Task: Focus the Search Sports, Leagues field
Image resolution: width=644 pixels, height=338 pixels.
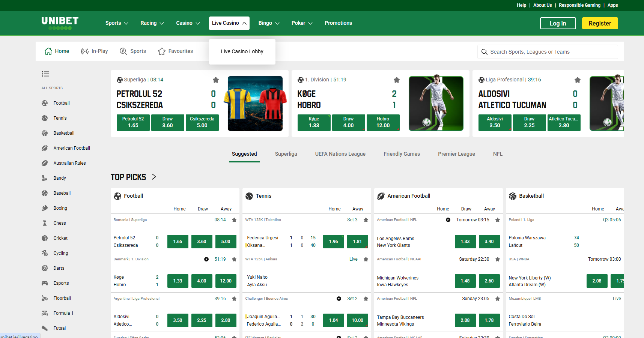Action: (x=548, y=52)
